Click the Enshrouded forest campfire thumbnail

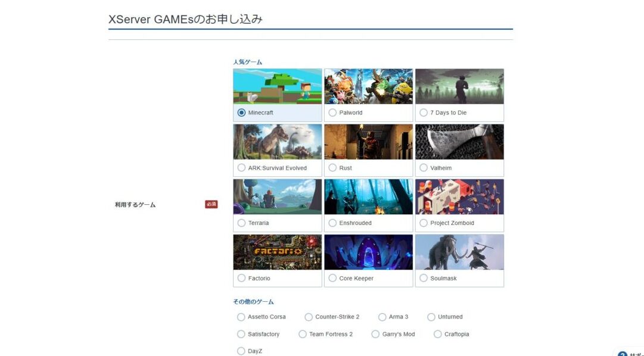point(368,196)
